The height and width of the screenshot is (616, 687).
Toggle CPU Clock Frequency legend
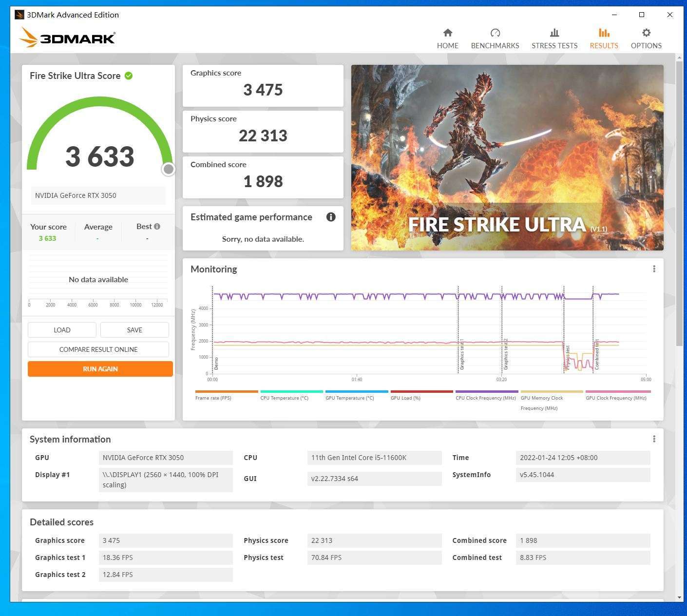tap(487, 395)
